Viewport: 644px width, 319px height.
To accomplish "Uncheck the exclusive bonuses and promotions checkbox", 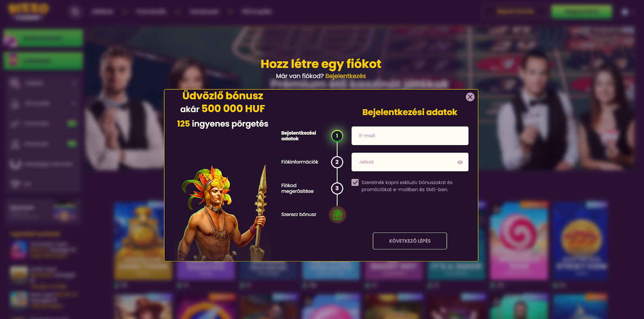I will click(x=355, y=183).
